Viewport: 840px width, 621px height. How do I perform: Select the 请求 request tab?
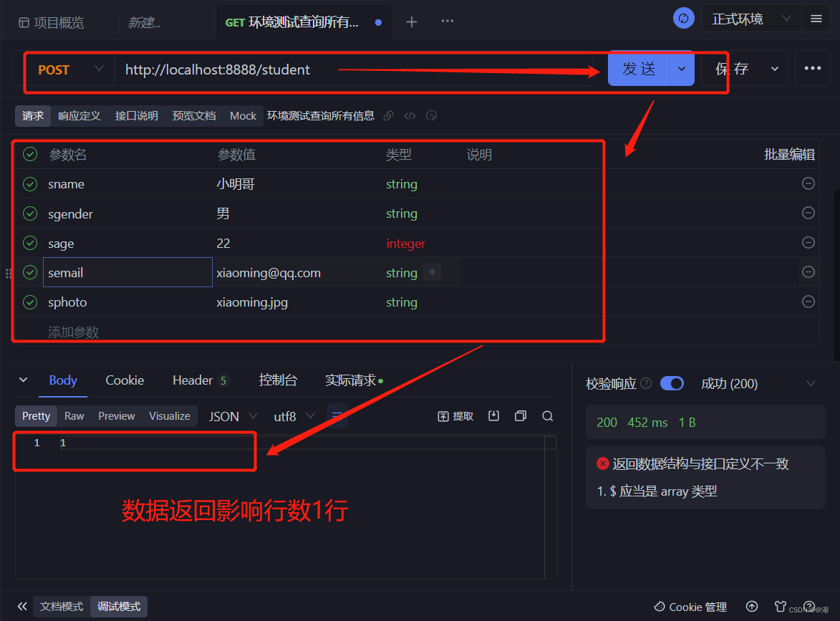pyautogui.click(x=33, y=116)
